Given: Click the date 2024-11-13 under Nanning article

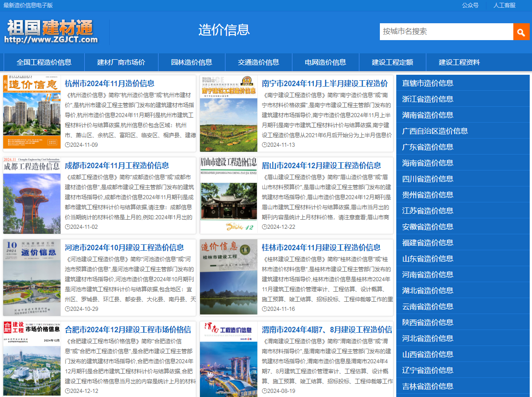Looking at the screenshot, I should click(x=279, y=145).
